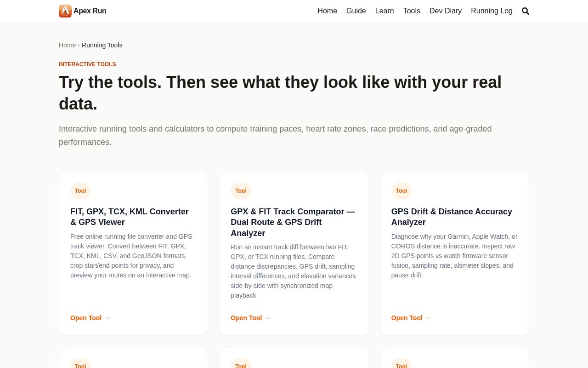588x368 pixels.
Task: Click the Apex Run logo icon
Action: coord(65,11)
